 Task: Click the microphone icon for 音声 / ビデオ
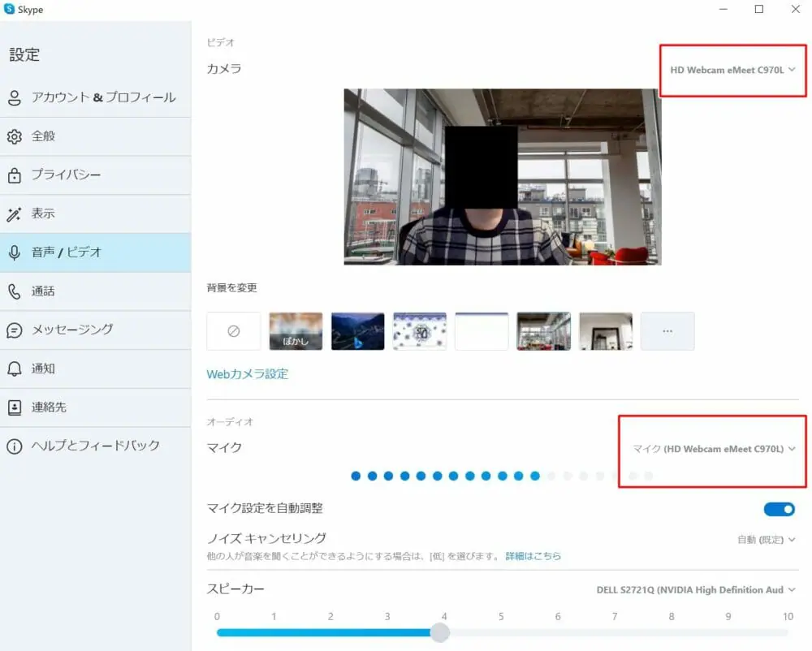pos(15,252)
